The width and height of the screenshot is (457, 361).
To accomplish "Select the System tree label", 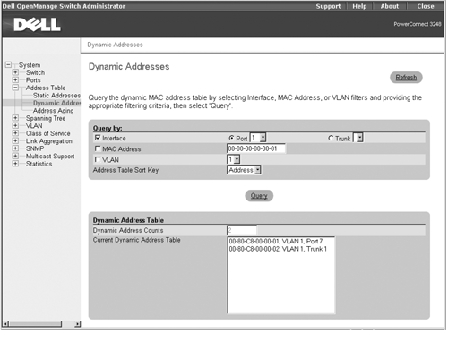I will pyautogui.click(x=29, y=65).
